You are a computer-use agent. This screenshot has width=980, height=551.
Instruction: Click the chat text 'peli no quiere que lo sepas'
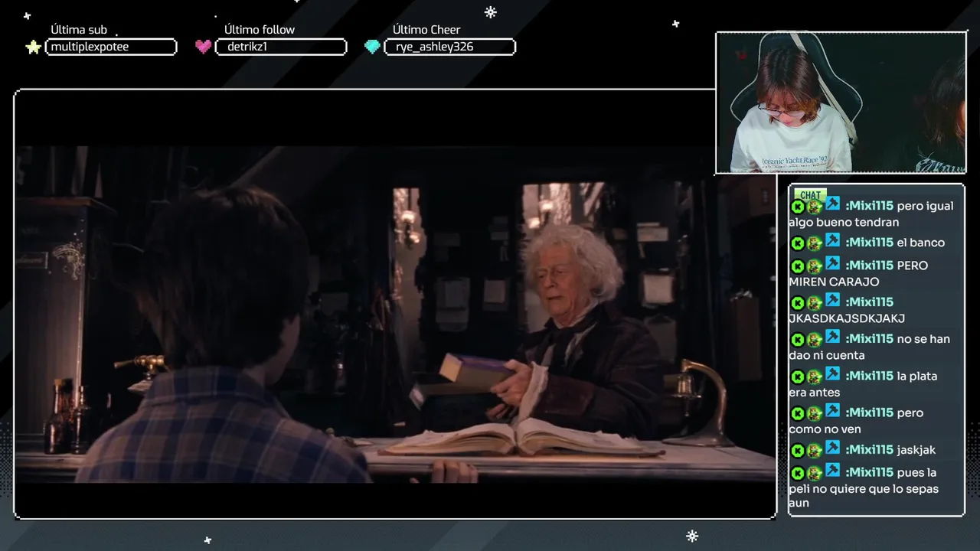coord(864,489)
